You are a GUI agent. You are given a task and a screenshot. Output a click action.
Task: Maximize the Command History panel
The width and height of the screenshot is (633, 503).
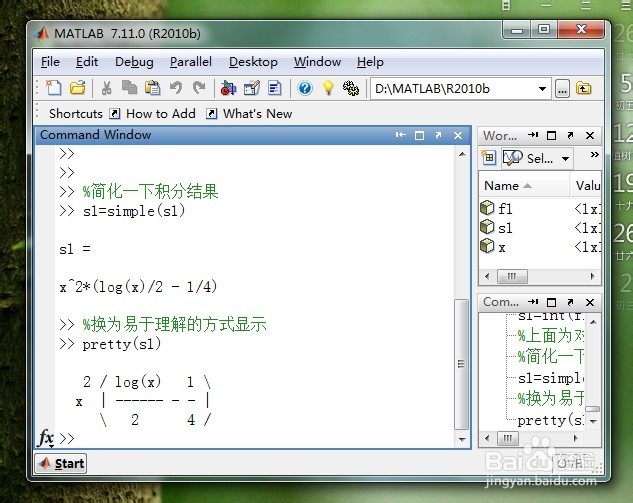coord(551,302)
